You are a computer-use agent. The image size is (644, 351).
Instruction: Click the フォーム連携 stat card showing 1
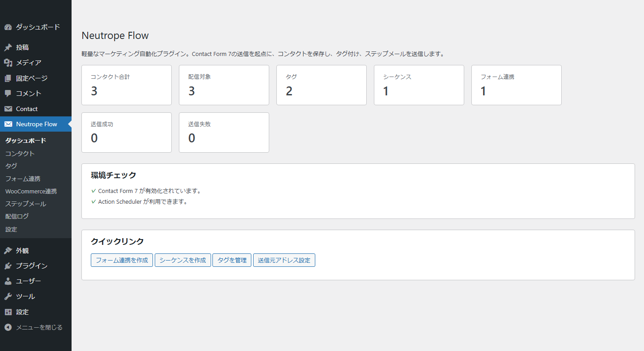click(517, 85)
